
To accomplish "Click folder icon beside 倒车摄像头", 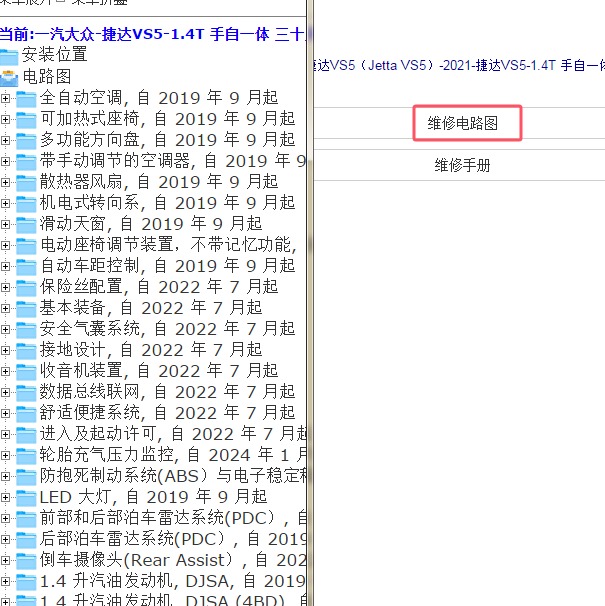I will coord(26,561).
